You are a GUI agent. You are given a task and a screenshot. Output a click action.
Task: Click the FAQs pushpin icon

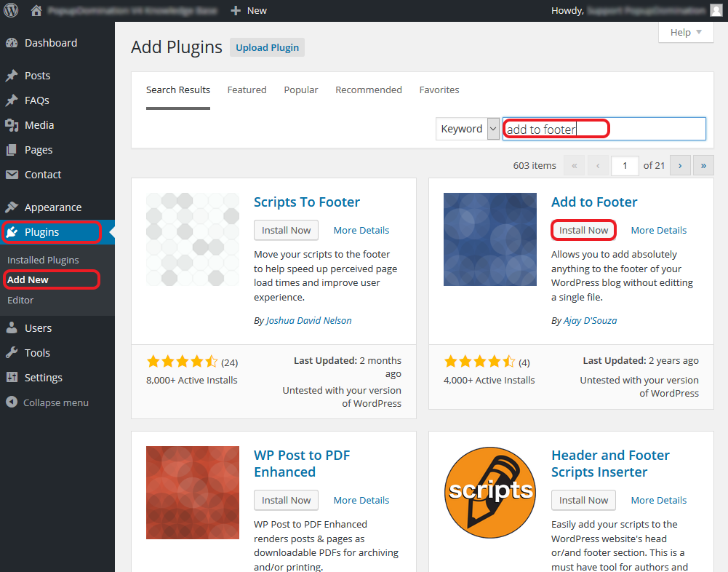click(12, 100)
